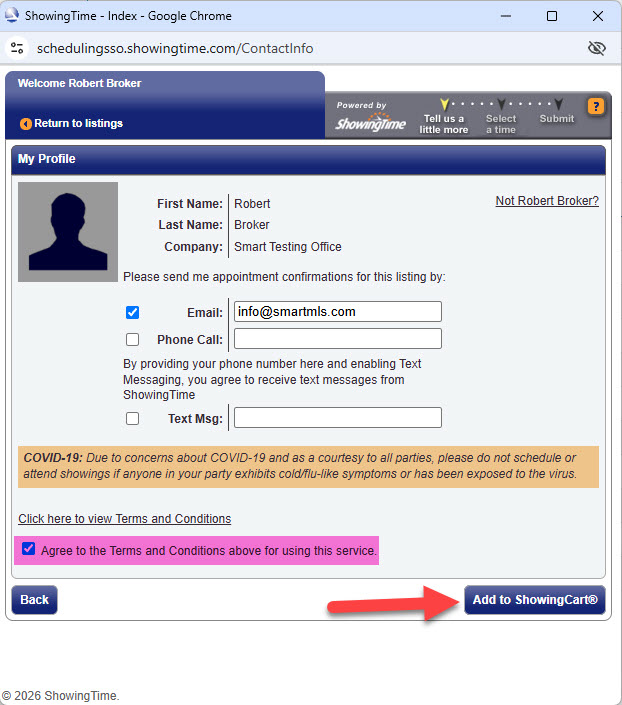The image size is (622, 705).
Task: Click the Last Name value Broker
Action: click(251, 225)
